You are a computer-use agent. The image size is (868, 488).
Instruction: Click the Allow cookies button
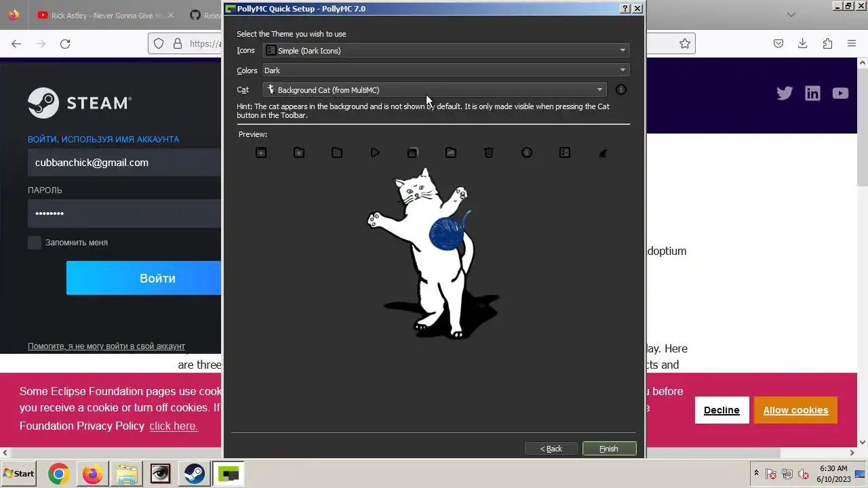795,410
